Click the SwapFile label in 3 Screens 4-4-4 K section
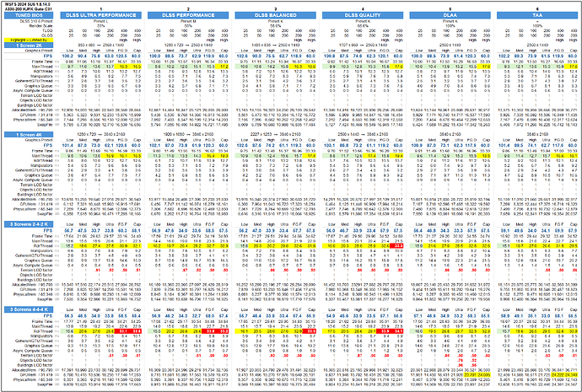582x392 pixels. [x=45, y=384]
